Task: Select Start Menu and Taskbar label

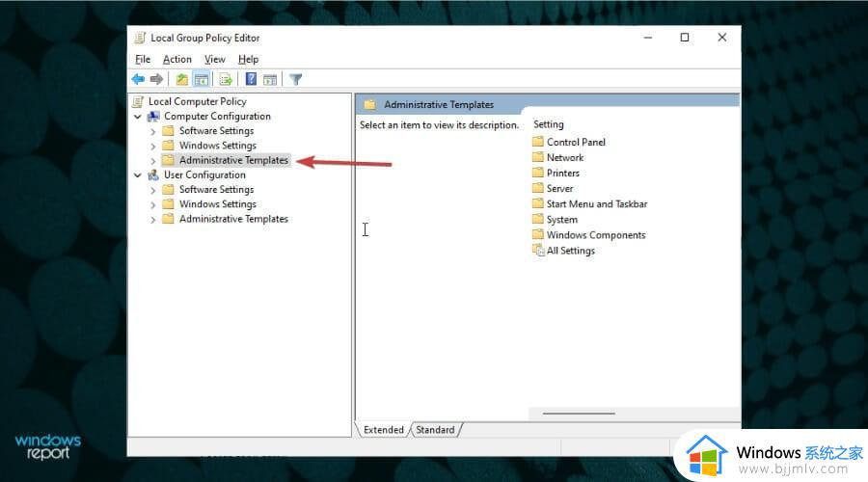Action: [597, 204]
